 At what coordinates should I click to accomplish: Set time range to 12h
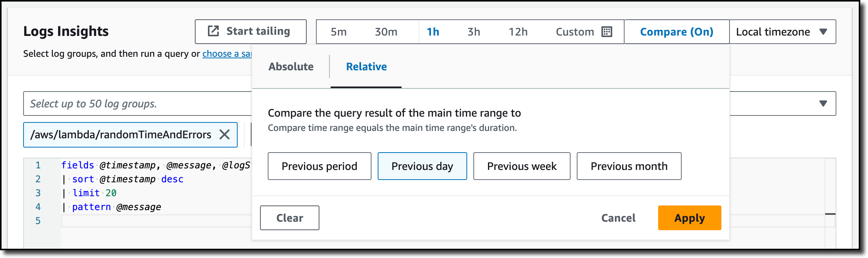coord(518,32)
